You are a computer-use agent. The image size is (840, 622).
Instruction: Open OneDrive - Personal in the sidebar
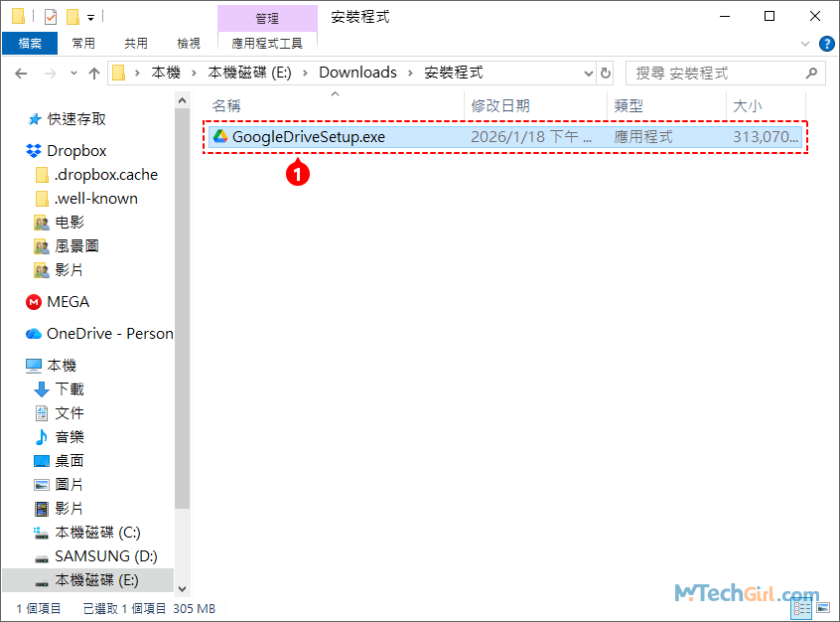(97, 333)
